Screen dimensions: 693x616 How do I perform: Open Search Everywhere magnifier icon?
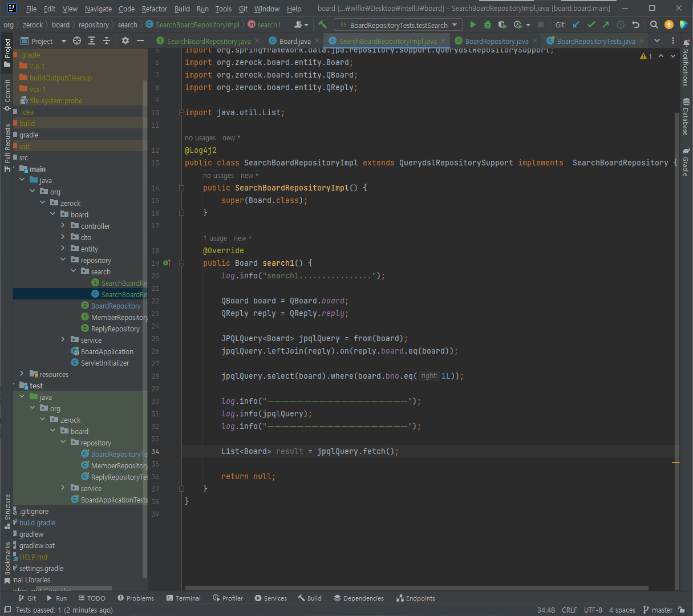[654, 25]
